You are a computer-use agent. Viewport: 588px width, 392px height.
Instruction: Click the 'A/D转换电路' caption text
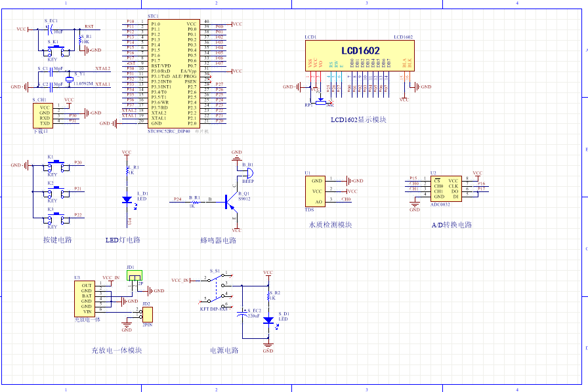point(451,225)
